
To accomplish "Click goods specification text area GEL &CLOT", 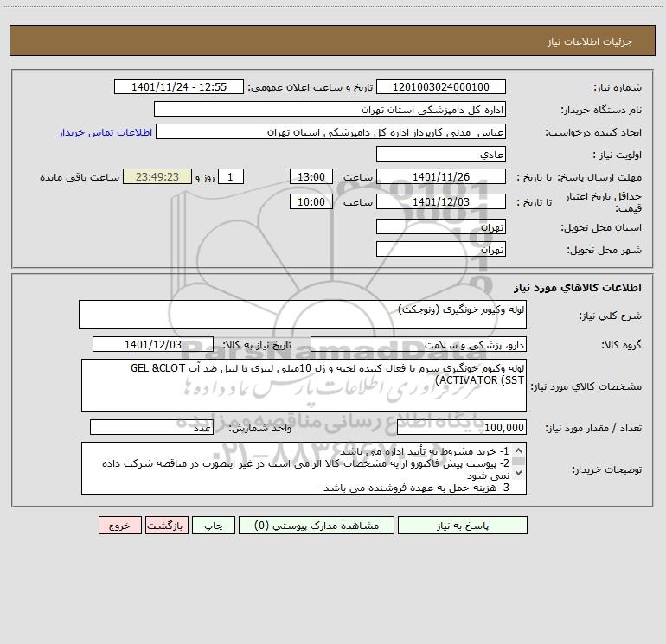I will click(304, 386).
